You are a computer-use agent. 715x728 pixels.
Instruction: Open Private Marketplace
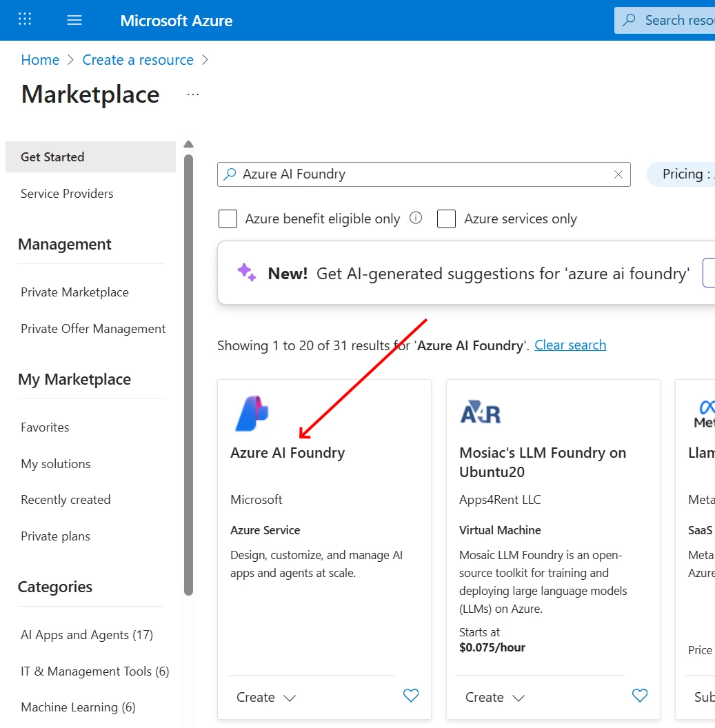[x=74, y=292]
